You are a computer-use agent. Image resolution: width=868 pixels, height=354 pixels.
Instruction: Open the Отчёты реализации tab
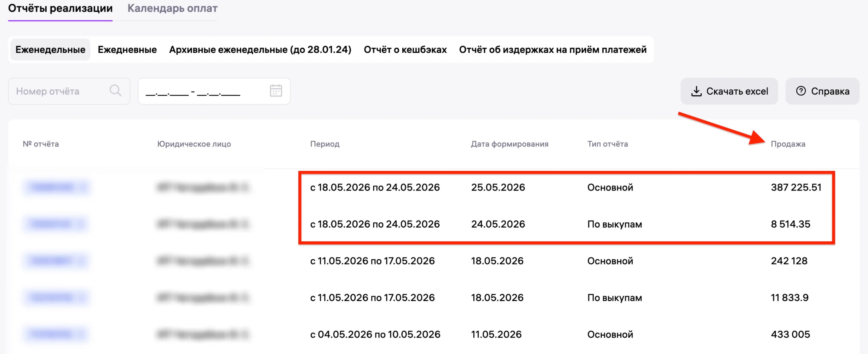tap(60, 9)
